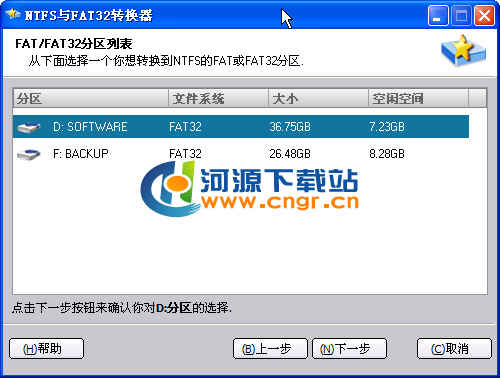Viewport: 500px width, 378px height.
Task: Sort by the 分区 column header
Action: (91, 98)
